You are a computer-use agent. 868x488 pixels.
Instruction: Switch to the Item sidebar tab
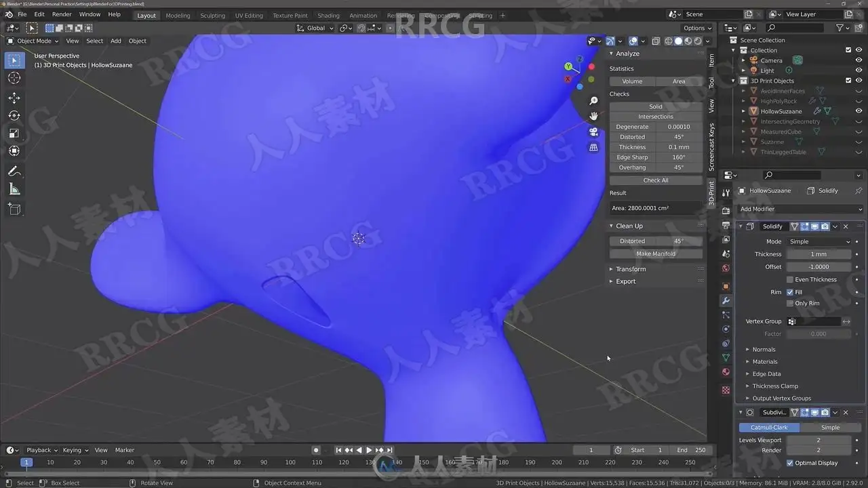tap(711, 60)
